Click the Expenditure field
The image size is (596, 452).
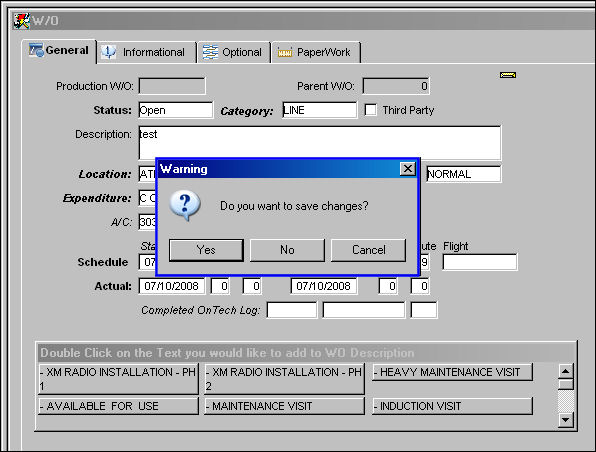pyautogui.click(x=147, y=198)
